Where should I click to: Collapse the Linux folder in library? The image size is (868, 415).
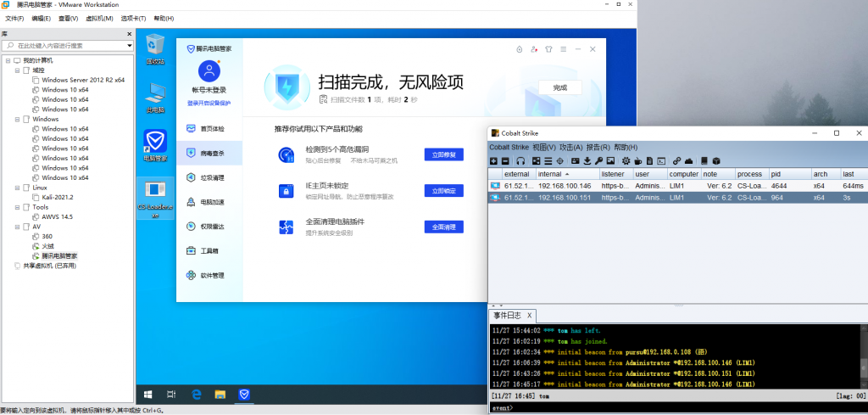coord(17,188)
